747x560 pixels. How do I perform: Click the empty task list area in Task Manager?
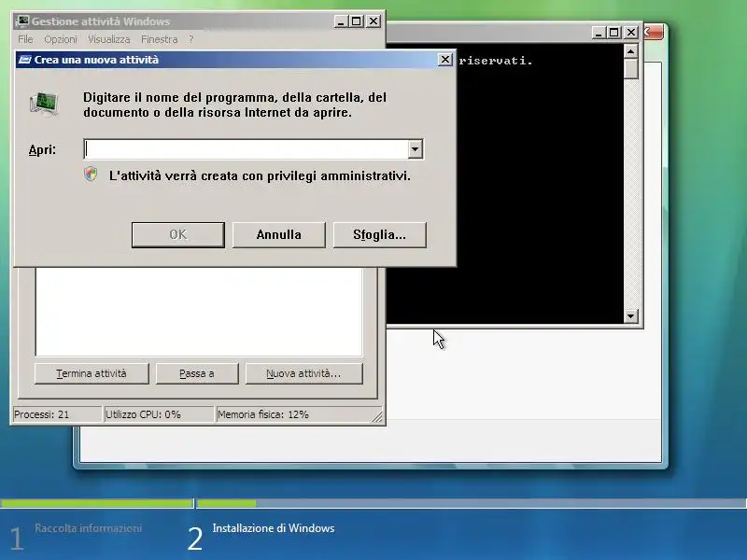199,312
